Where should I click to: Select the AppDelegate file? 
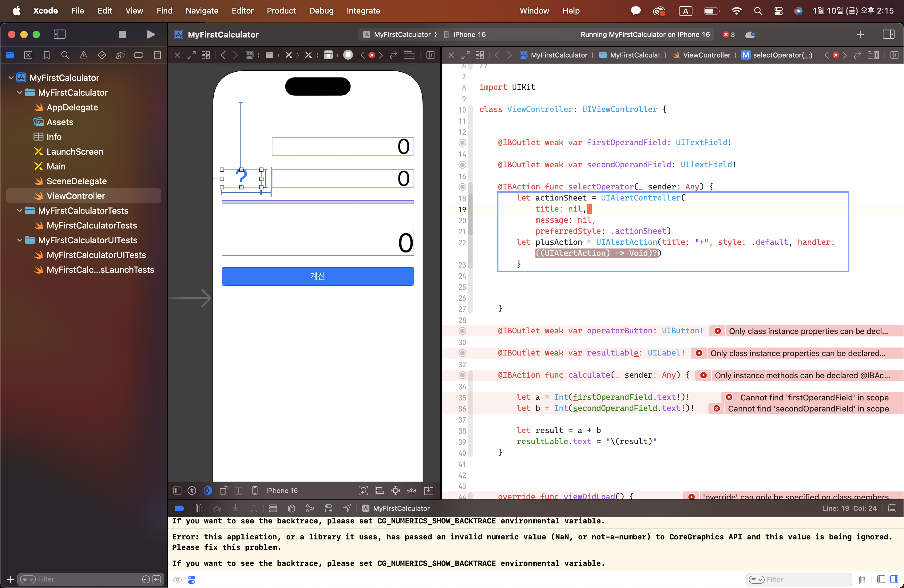point(72,108)
